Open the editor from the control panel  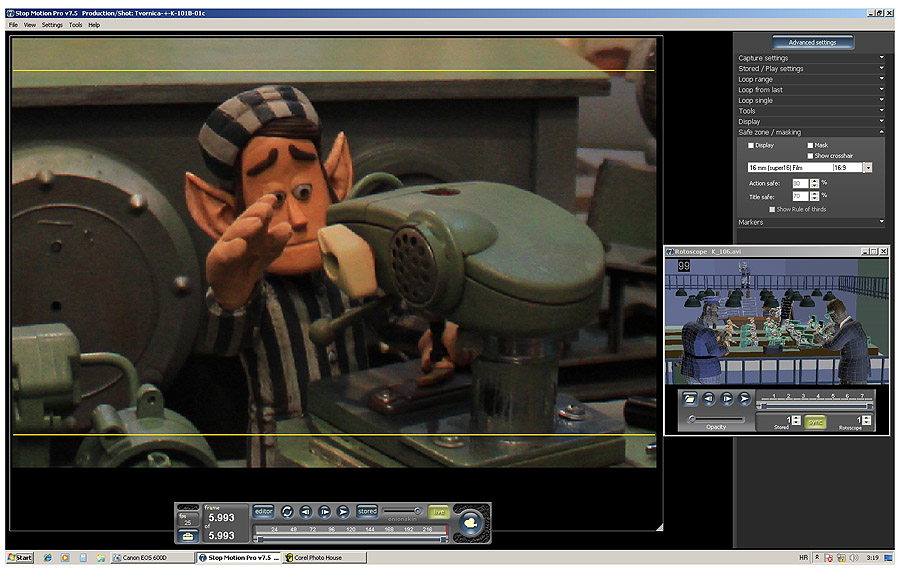(x=263, y=511)
